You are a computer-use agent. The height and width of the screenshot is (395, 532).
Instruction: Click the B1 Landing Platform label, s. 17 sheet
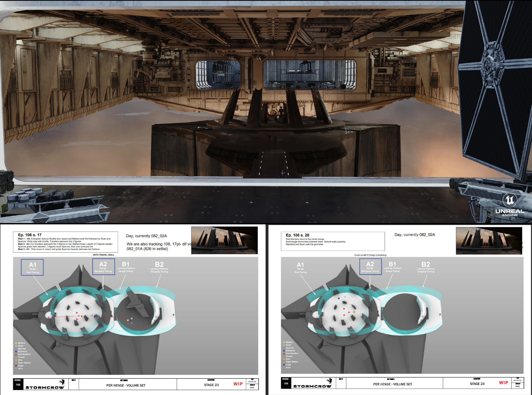click(x=126, y=267)
